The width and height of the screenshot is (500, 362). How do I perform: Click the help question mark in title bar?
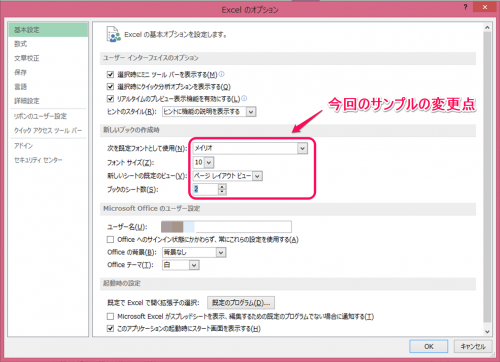pos(465,7)
